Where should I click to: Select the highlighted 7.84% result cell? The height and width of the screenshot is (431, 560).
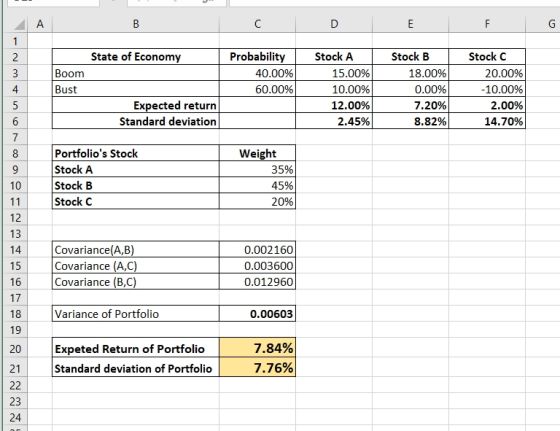[258, 348]
